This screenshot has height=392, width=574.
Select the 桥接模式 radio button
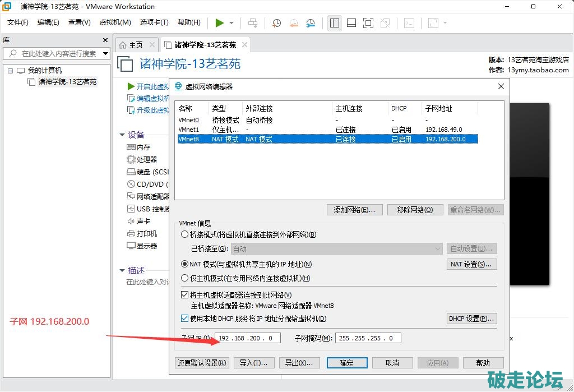pos(185,234)
